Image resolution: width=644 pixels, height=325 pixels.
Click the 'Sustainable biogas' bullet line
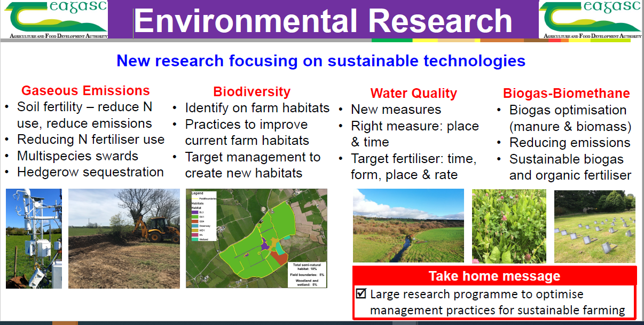[x=566, y=159]
